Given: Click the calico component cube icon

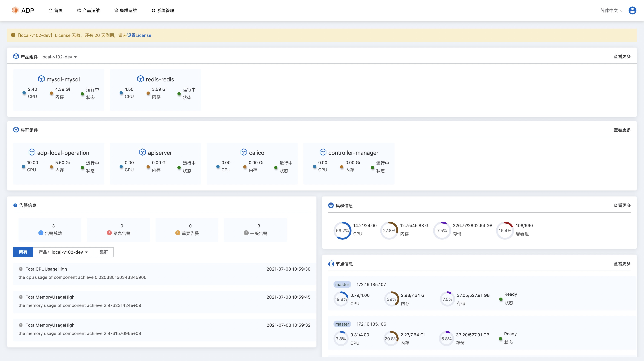Looking at the screenshot, I should point(244,152).
